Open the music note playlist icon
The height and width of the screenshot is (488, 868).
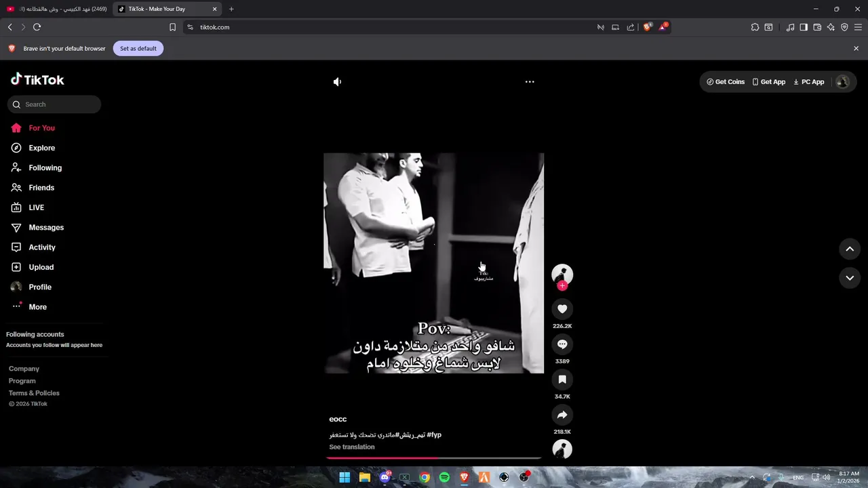pyautogui.click(x=790, y=27)
